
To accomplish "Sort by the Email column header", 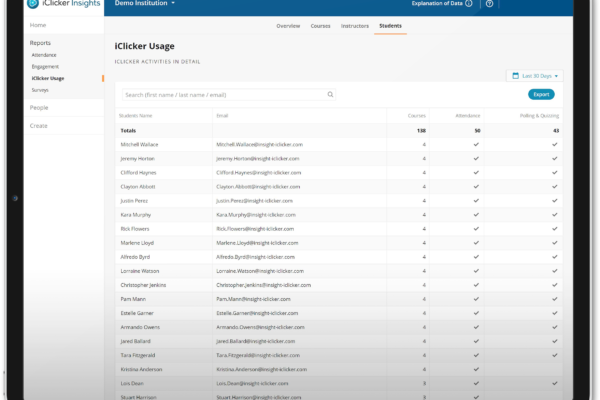I will (x=222, y=116).
